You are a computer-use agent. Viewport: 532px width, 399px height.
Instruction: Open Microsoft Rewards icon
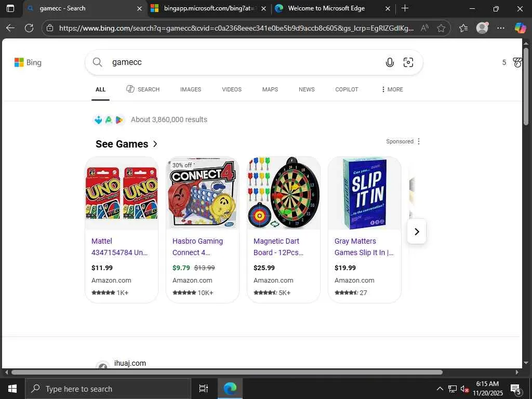pos(517,62)
